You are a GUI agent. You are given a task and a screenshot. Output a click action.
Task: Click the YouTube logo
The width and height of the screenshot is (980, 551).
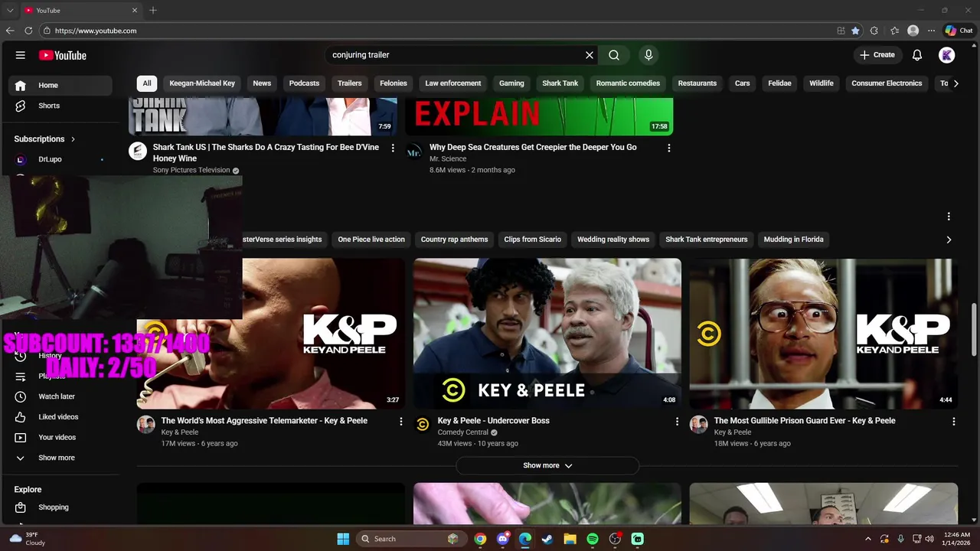pos(63,55)
